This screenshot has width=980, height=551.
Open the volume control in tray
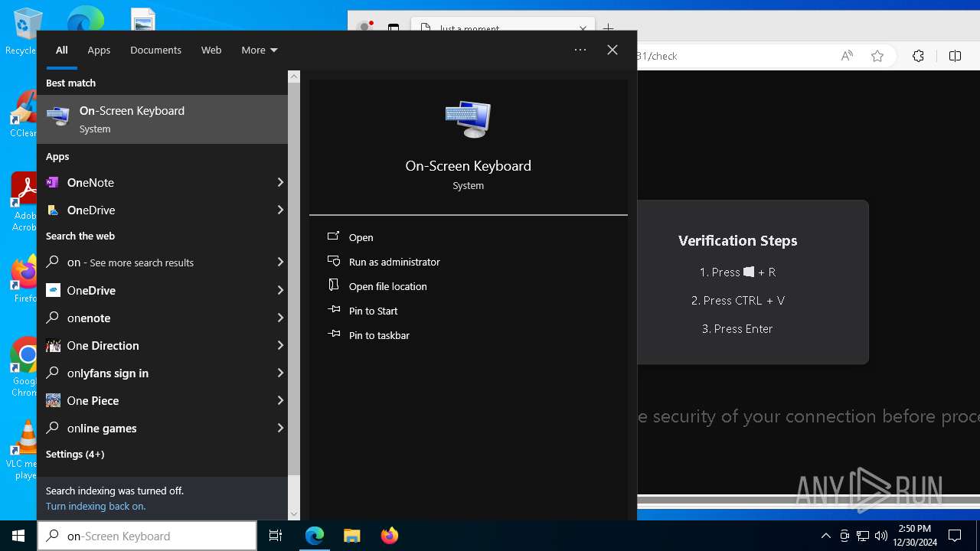(x=881, y=536)
